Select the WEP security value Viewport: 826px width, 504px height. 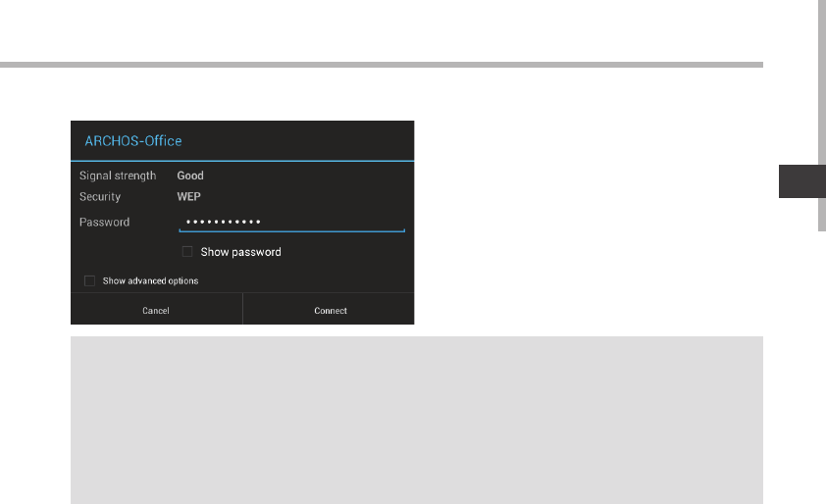[188, 196]
